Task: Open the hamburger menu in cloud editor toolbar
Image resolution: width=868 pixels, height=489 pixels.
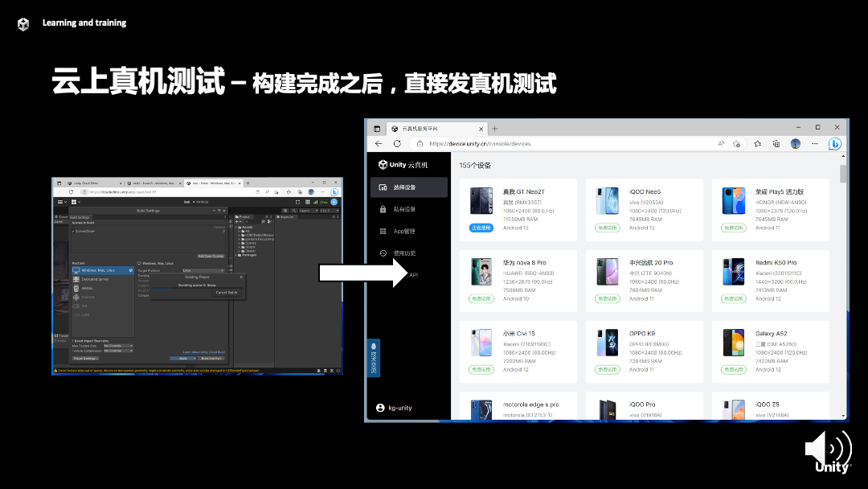Action: [60, 202]
